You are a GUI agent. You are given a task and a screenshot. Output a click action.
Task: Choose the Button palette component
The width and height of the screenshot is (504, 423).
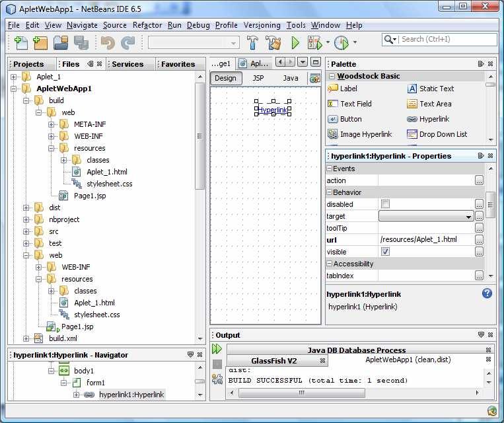pyautogui.click(x=345, y=119)
